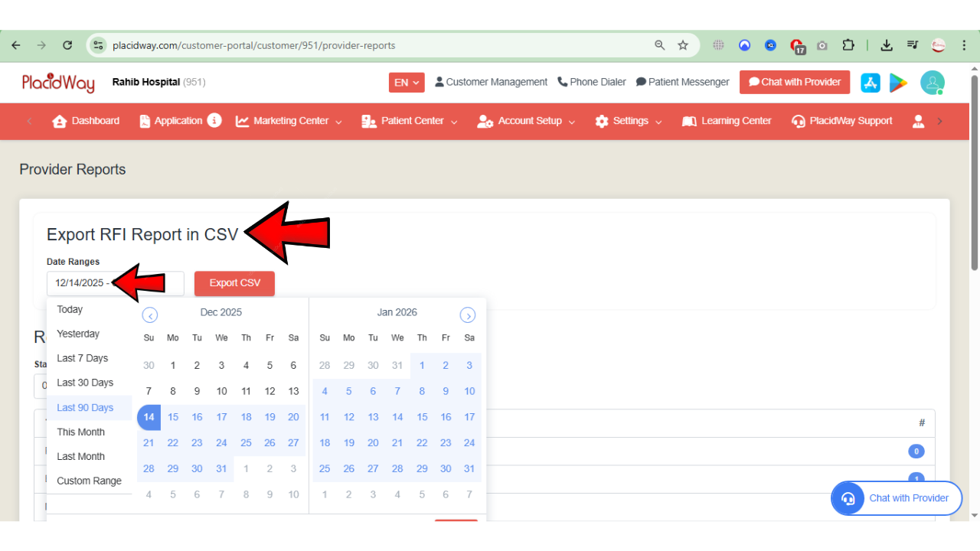
Task: Expand the Account Setup menu
Action: 526,121
